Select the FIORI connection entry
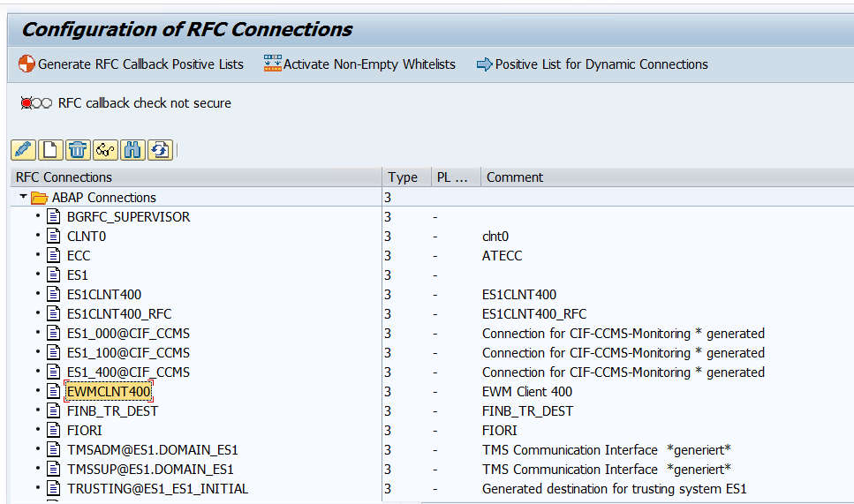This screenshot has width=854, height=504. pyautogui.click(x=85, y=430)
